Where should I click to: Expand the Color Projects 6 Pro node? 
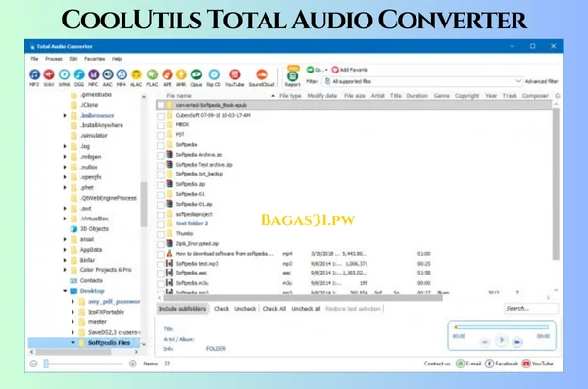pos(65,270)
